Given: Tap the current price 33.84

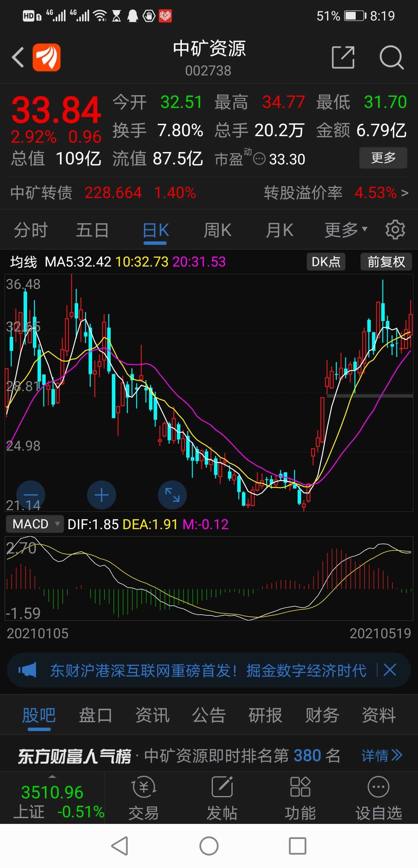Looking at the screenshot, I should tap(57, 110).
